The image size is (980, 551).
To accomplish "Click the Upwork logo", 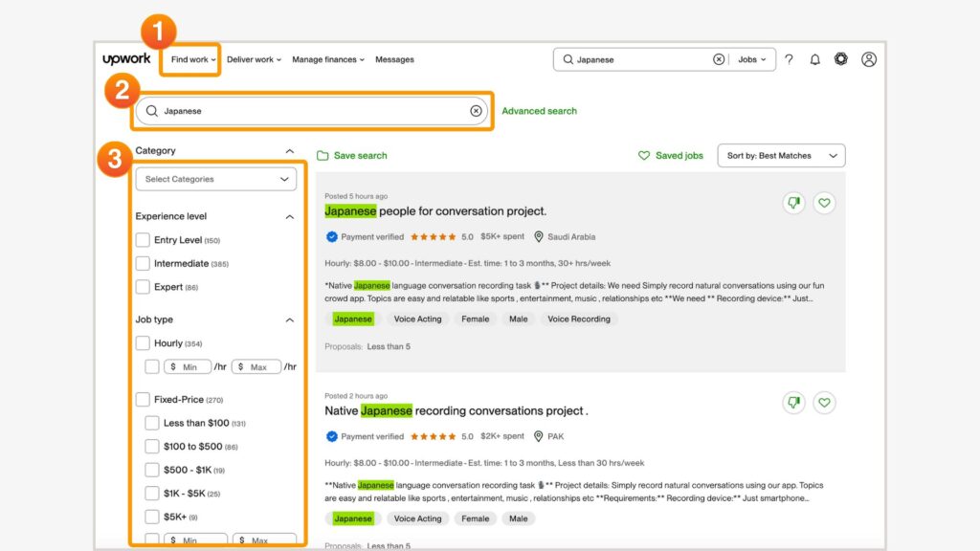I will tap(126, 59).
